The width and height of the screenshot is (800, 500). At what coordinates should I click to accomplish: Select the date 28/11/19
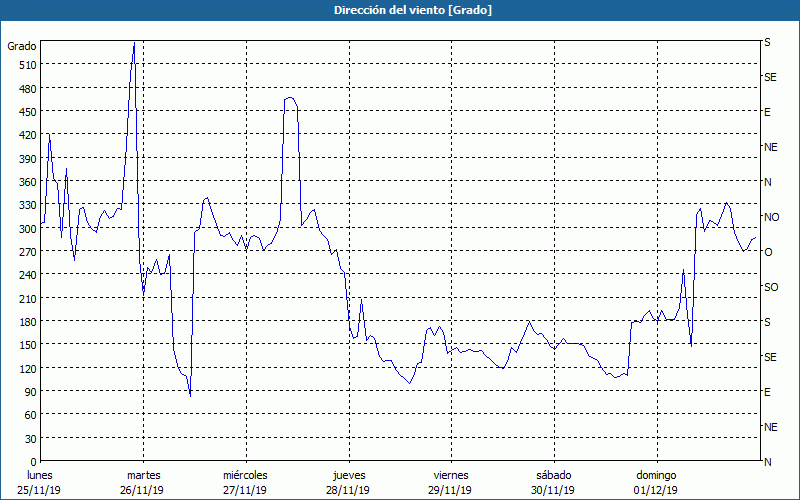pos(347,490)
